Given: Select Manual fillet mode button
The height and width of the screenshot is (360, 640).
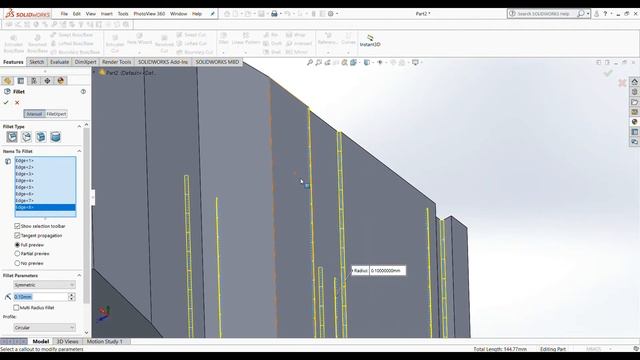Looking at the screenshot, I should point(34,114).
